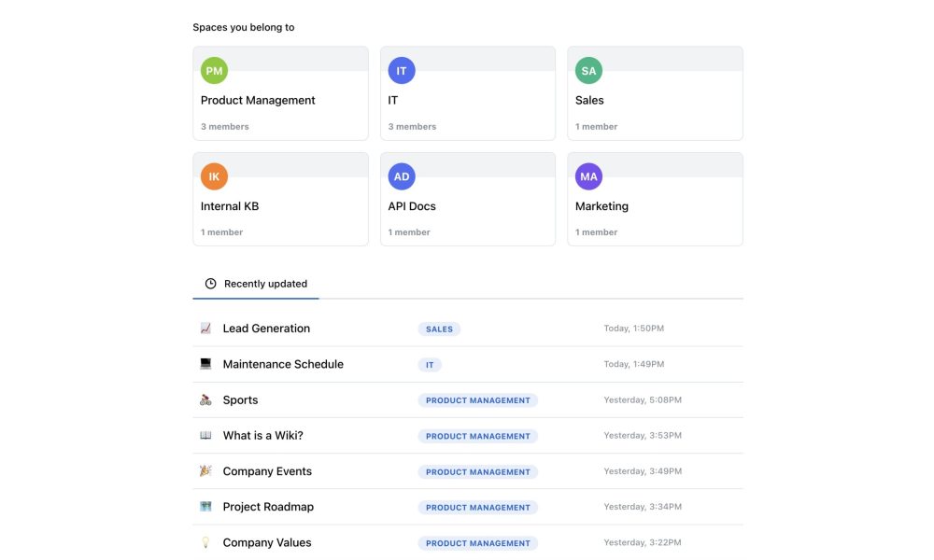Click the green PM space avatar
The width and height of the screenshot is (934, 560).
tap(214, 71)
